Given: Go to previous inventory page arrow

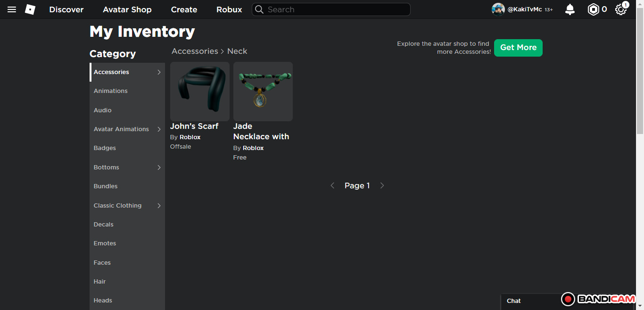Looking at the screenshot, I should pos(332,185).
